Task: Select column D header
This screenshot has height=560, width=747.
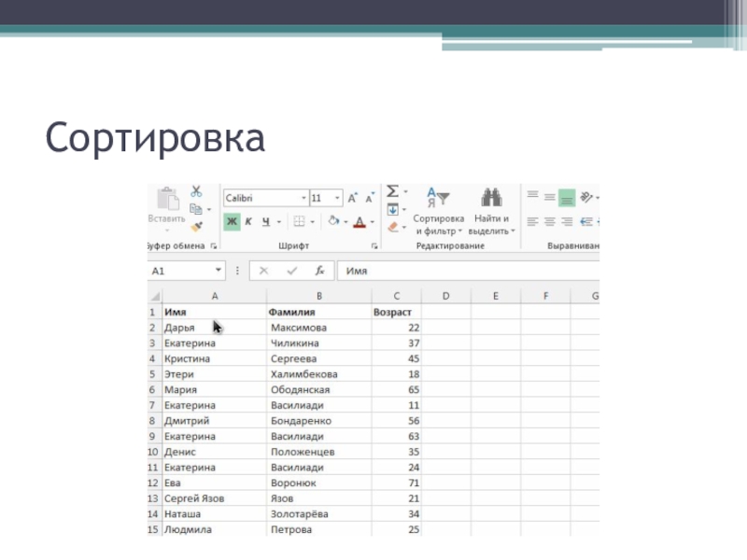Action: [446, 296]
